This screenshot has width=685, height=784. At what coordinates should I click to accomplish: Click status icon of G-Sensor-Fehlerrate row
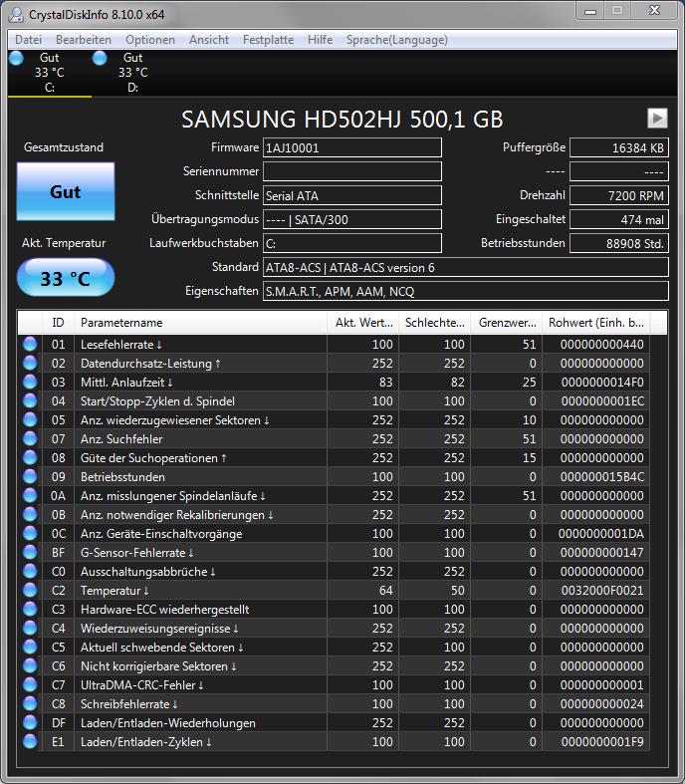(30, 553)
